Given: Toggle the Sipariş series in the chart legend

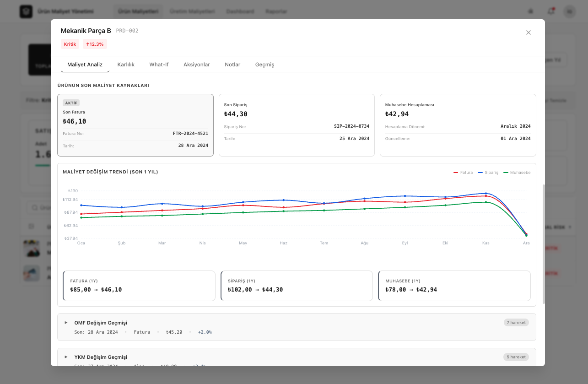Looking at the screenshot, I should click(x=488, y=173).
